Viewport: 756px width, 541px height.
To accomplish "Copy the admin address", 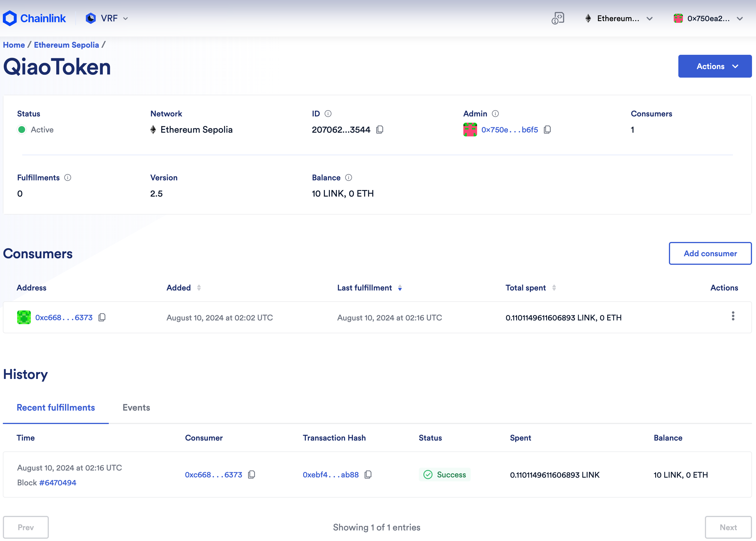I will (x=547, y=130).
